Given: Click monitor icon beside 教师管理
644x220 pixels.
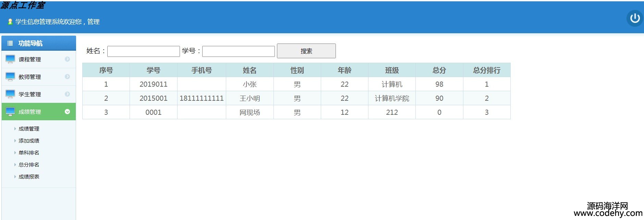Looking at the screenshot, I should coord(10,77).
